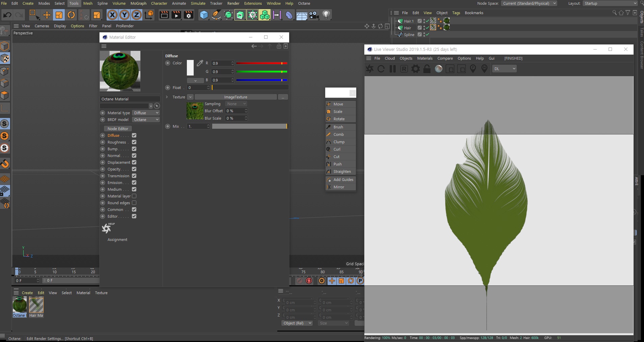Click the Spline Pen tool icon

pyautogui.click(x=216, y=15)
